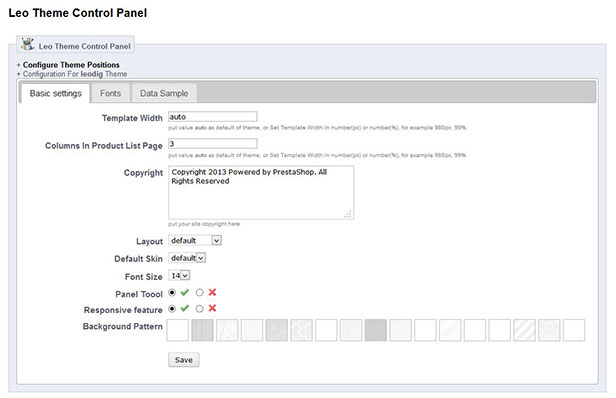616x398 pixels.
Task: Click green checkmark icon for Responsive feature
Action: coord(185,308)
